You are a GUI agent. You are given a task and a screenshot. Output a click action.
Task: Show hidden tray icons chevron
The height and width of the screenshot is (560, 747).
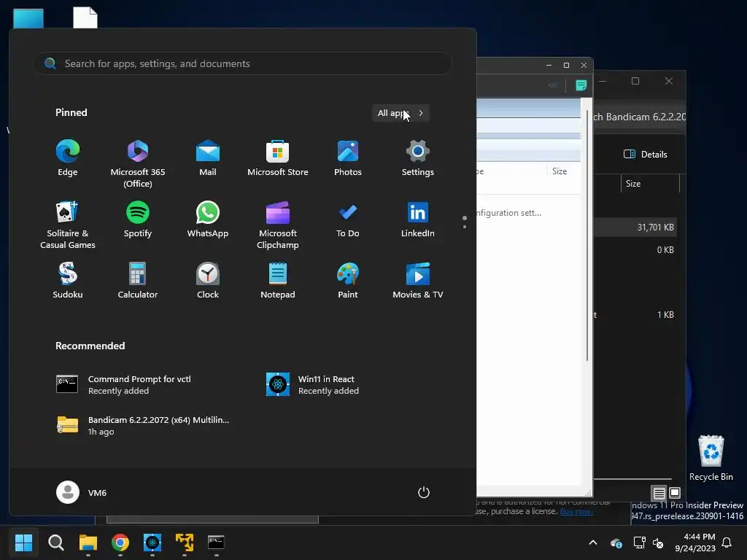pos(593,542)
